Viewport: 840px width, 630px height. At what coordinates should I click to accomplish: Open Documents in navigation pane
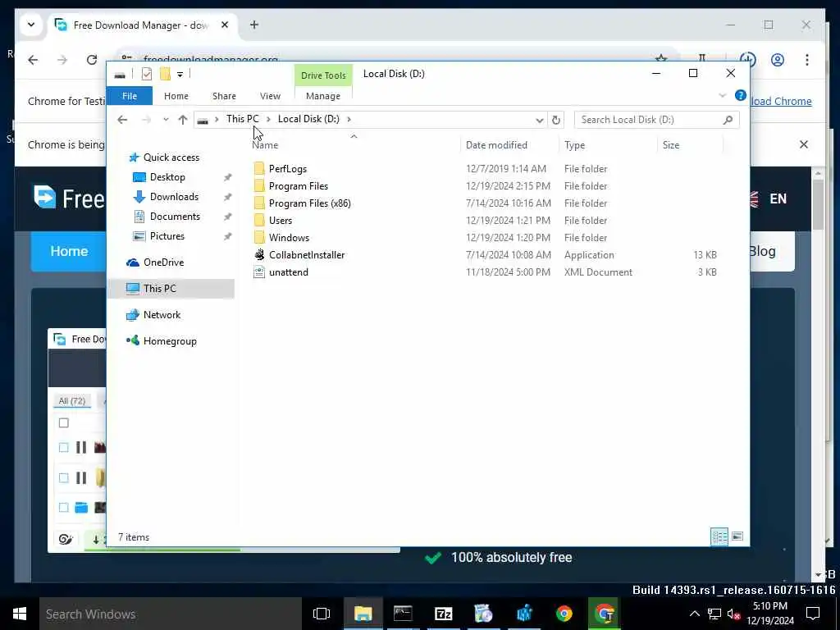[175, 217]
